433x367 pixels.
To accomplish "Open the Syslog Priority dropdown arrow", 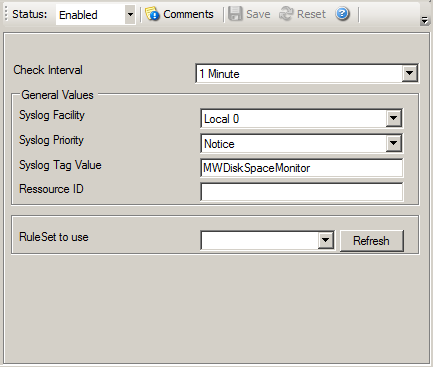I will click(394, 143).
